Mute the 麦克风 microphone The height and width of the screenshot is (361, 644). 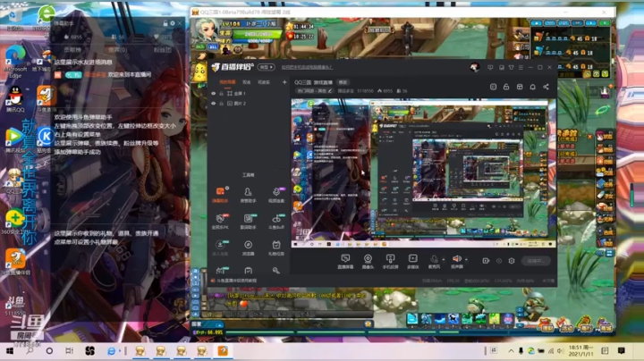pyautogui.click(x=434, y=261)
